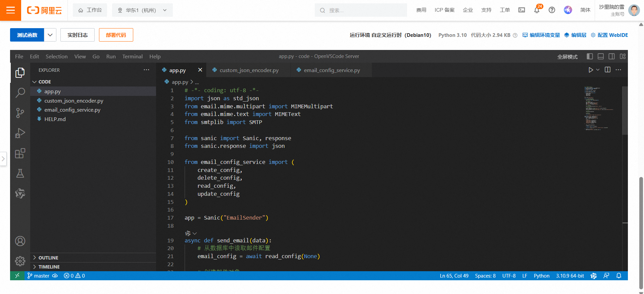Click the code size info question icon
The image size is (644, 294).
[515, 35]
